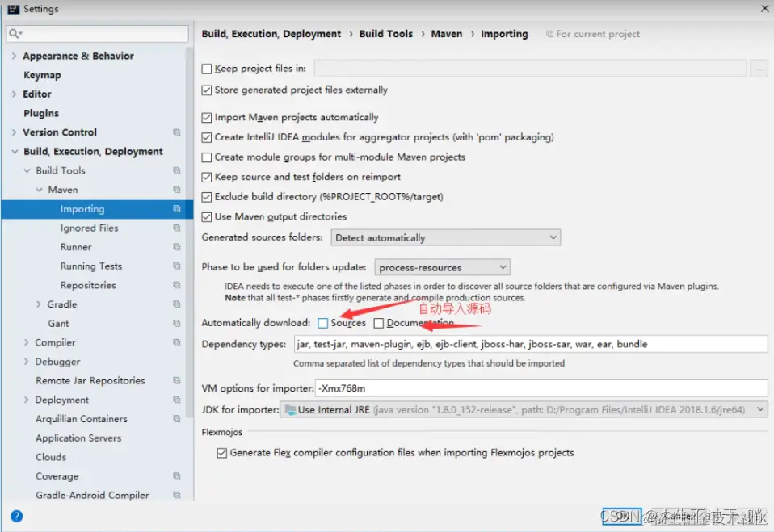Expand the Gradle node
774x532 pixels.
tap(39, 304)
